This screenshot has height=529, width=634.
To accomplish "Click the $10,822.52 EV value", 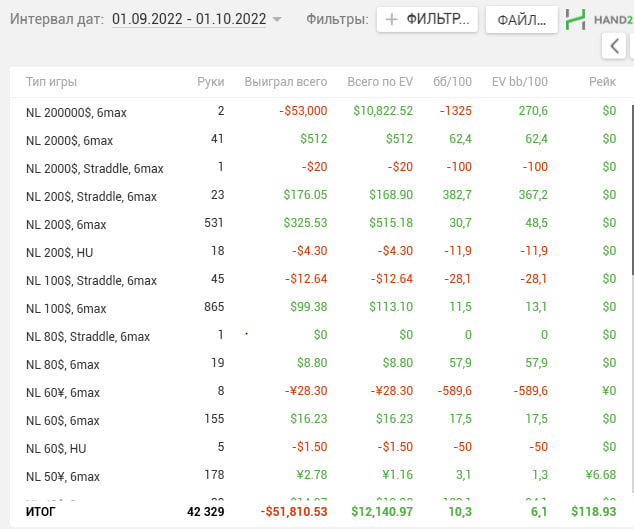I will (383, 111).
